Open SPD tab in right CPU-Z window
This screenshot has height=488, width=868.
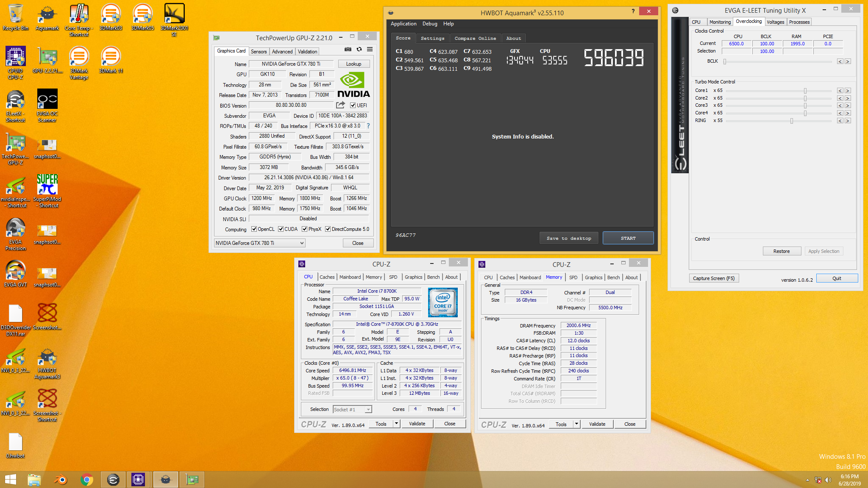point(573,277)
